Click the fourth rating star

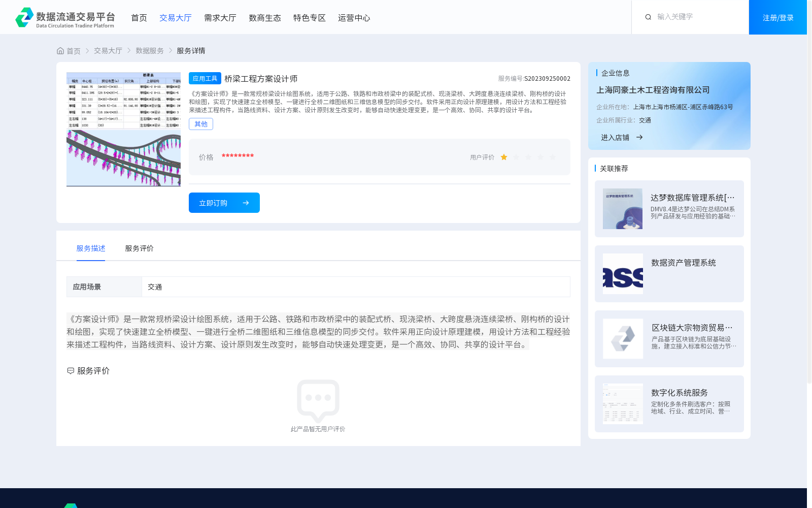(540, 157)
